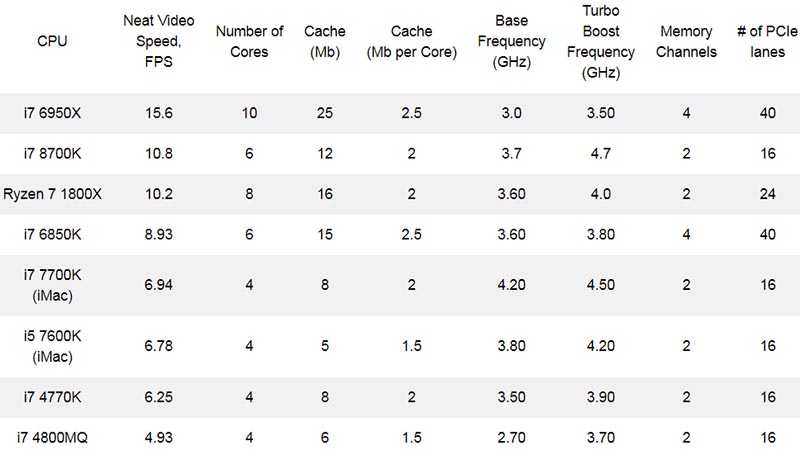The height and width of the screenshot is (460, 800).
Task: Select the Cache (Mb) column header
Action: [x=324, y=41]
